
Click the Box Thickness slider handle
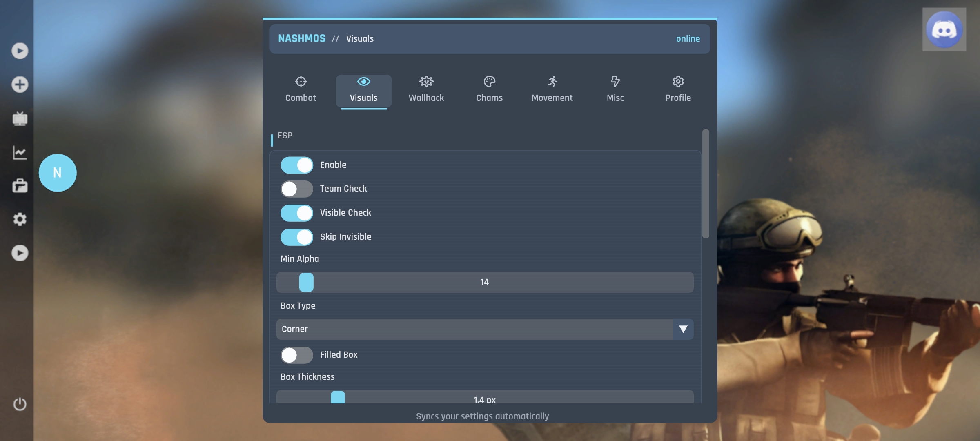point(338,397)
